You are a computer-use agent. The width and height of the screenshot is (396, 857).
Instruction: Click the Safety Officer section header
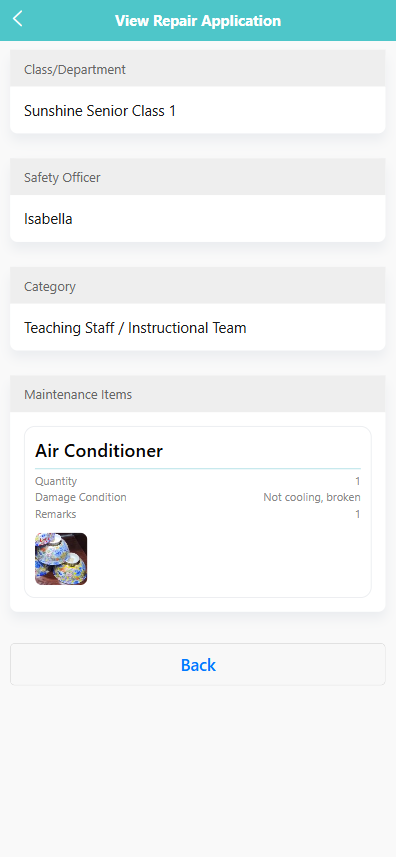point(198,178)
